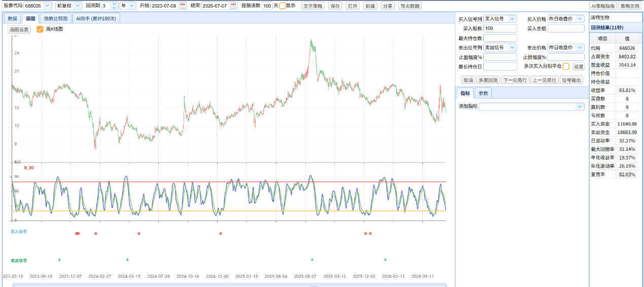Click the 多票回测 button
The image size is (644, 287).
tap(487, 80)
